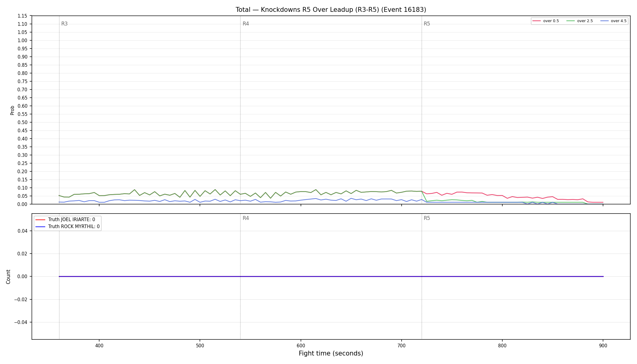Click the 0.25 tick on the Prob axis

click(x=22, y=163)
